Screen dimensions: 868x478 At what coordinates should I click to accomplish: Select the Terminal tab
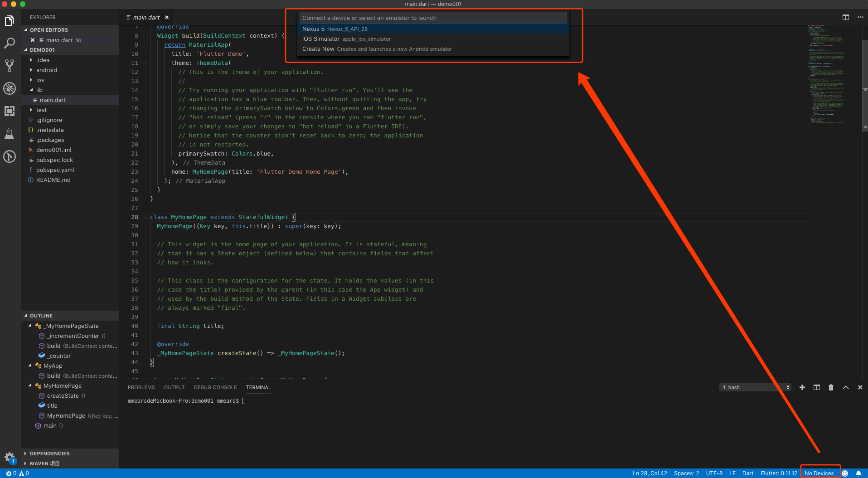[258, 387]
